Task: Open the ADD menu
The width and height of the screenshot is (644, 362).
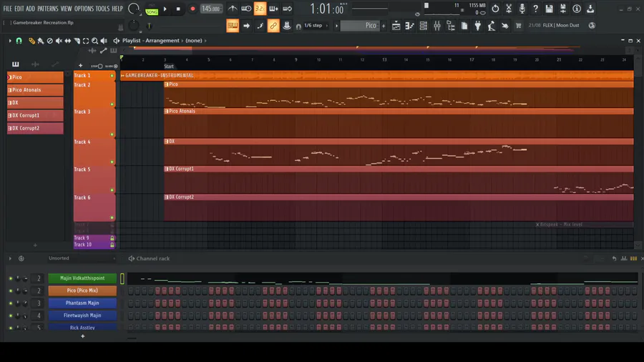Action: 30,9
